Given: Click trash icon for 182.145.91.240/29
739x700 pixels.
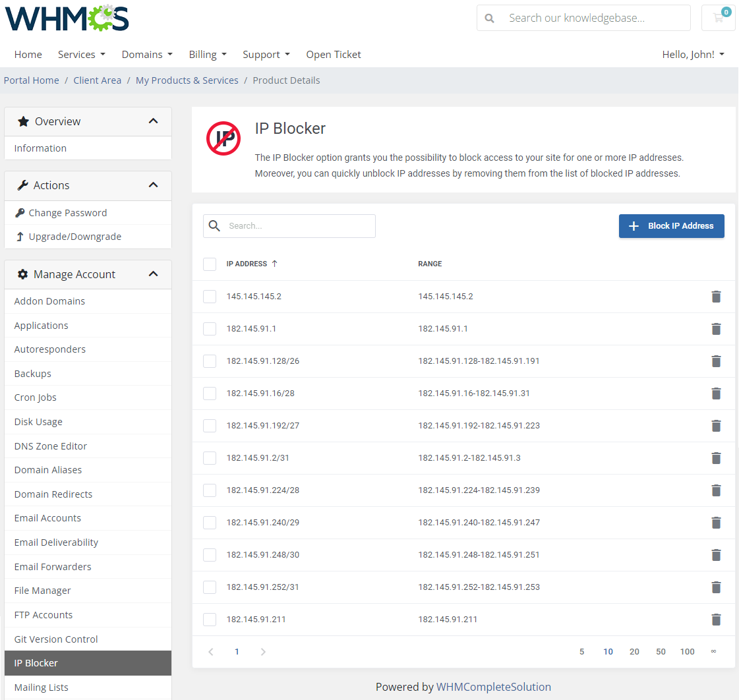Looking at the screenshot, I should click(x=716, y=522).
